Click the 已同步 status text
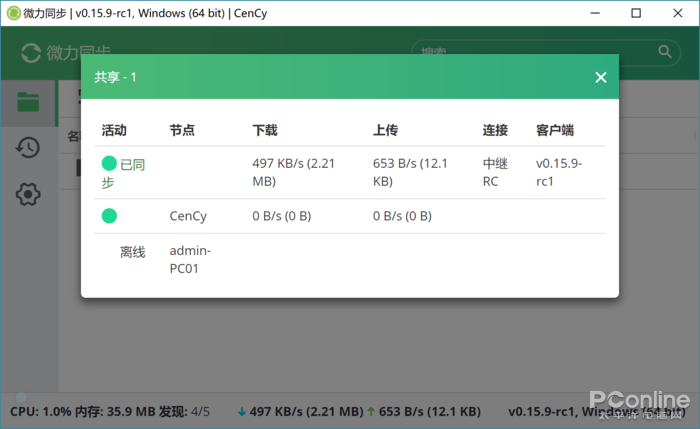700x429 pixels. click(x=123, y=173)
